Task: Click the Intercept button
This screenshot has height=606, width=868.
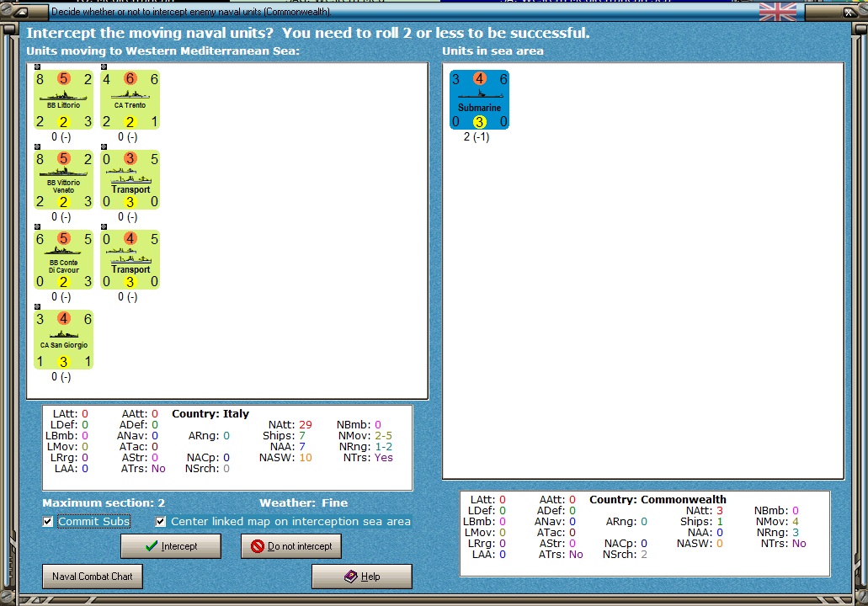Action: 171,546
